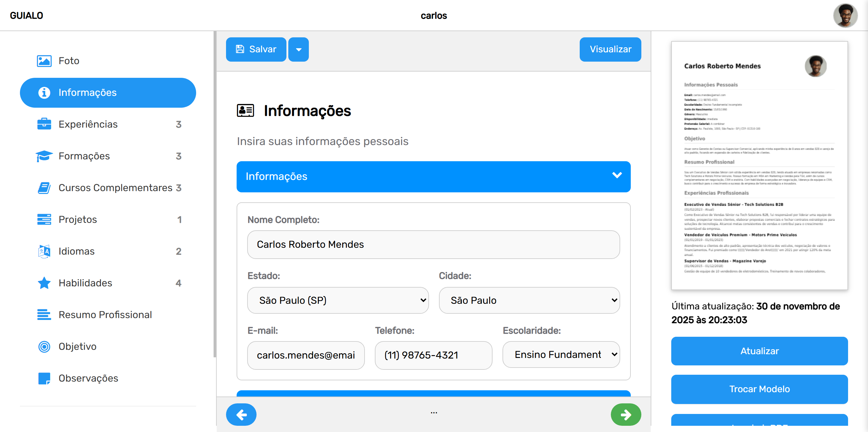Image resolution: width=868 pixels, height=432 pixels.
Task: Open the Save options dropdown arrow
Action: [299, 49]
